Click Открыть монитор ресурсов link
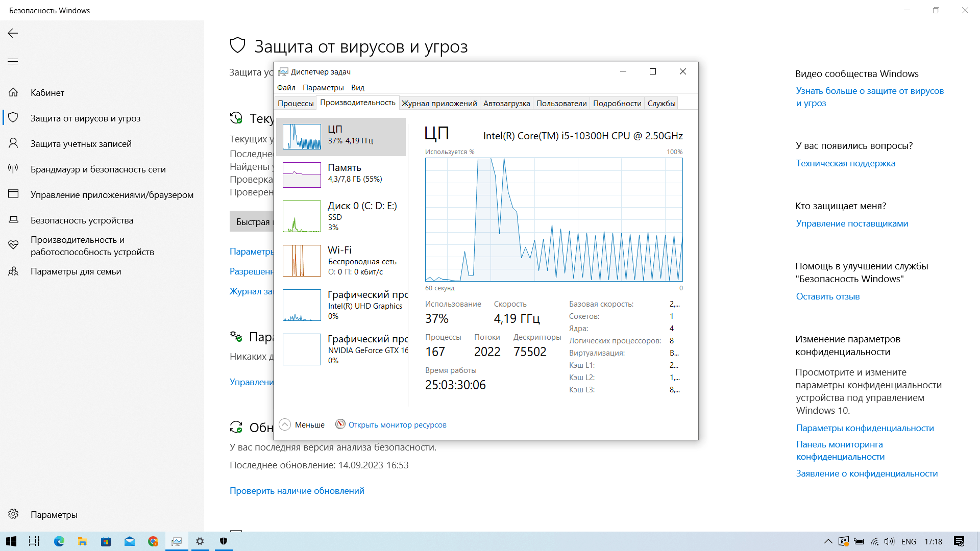Screen dimensions: 980x551 [397, 424]
